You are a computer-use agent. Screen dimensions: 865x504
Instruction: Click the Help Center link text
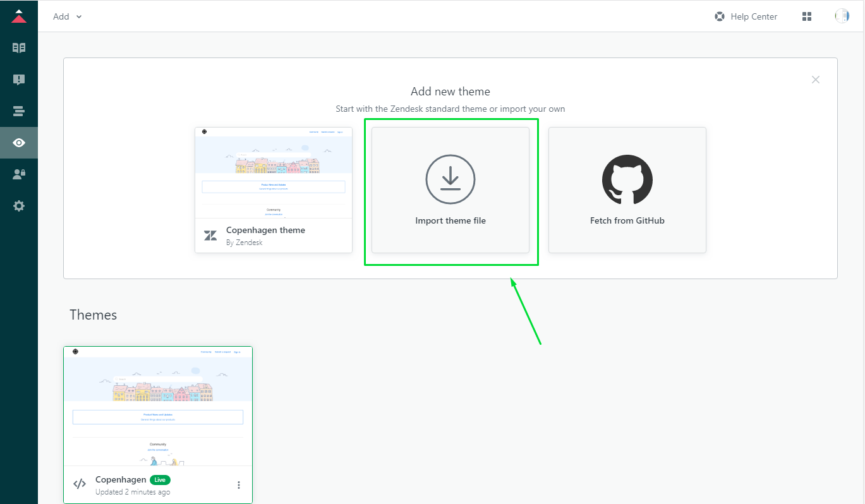(754, 16)
